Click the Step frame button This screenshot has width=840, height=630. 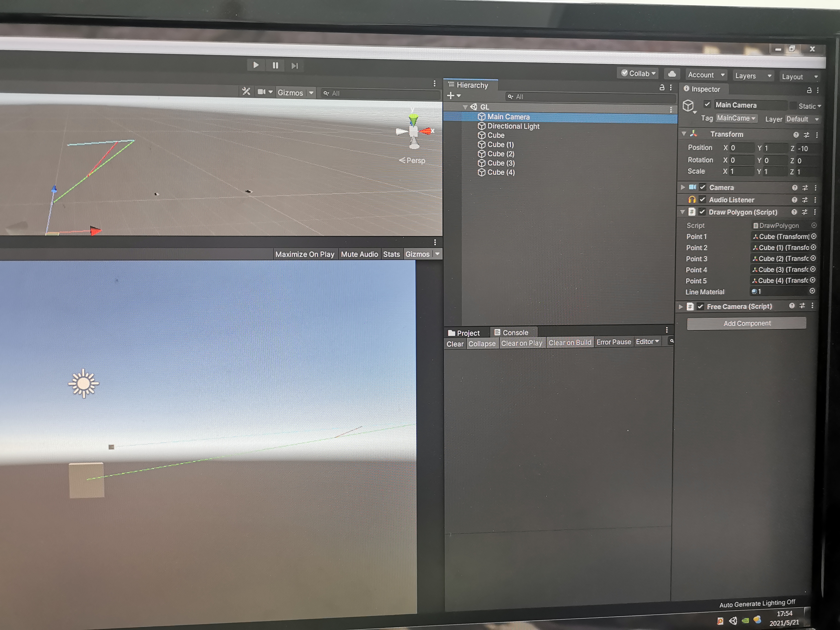coord(295,66)
